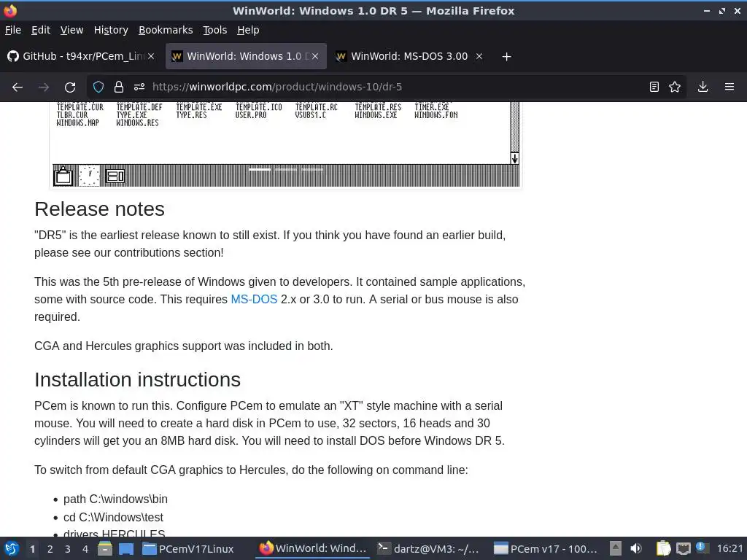
Task: Open the History menu
Action: 111,30
